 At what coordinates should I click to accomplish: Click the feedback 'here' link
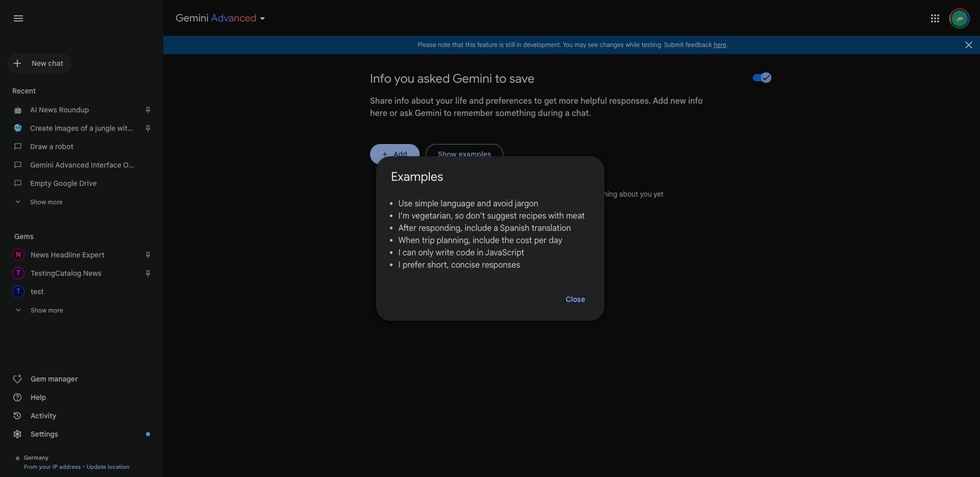coord(720,45)
